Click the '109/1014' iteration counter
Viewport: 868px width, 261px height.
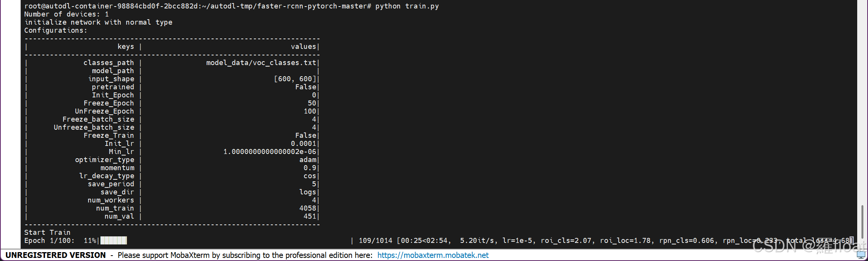pos(376,241)
